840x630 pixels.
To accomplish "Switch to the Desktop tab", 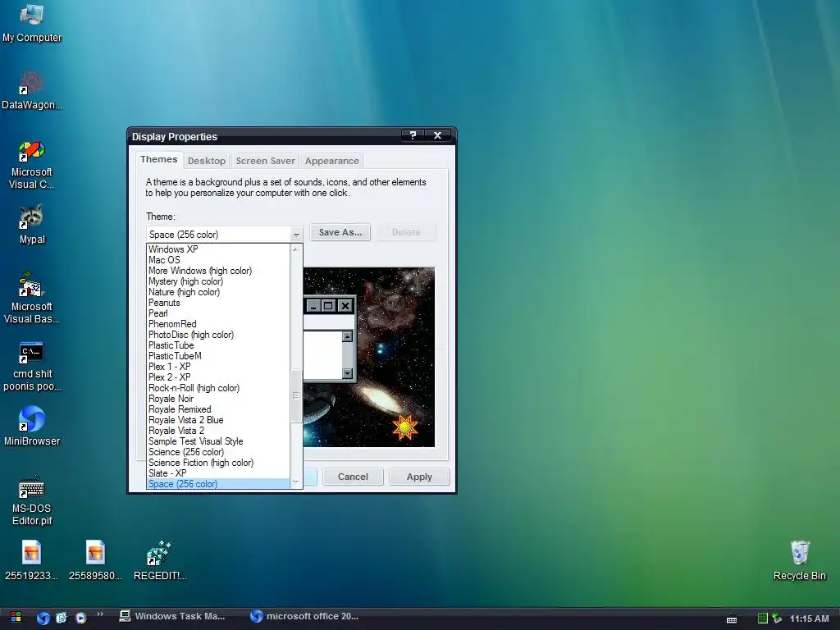I will coord(206,161).
